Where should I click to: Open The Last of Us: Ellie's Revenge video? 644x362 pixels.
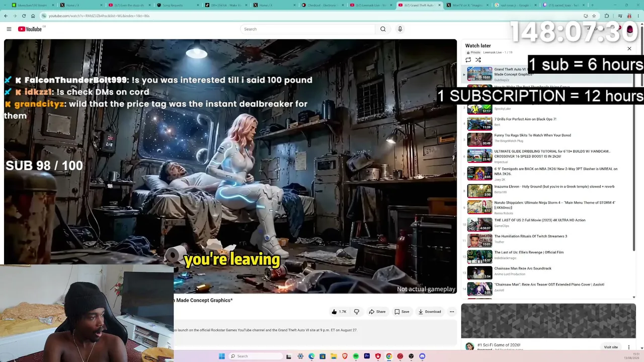529,252
